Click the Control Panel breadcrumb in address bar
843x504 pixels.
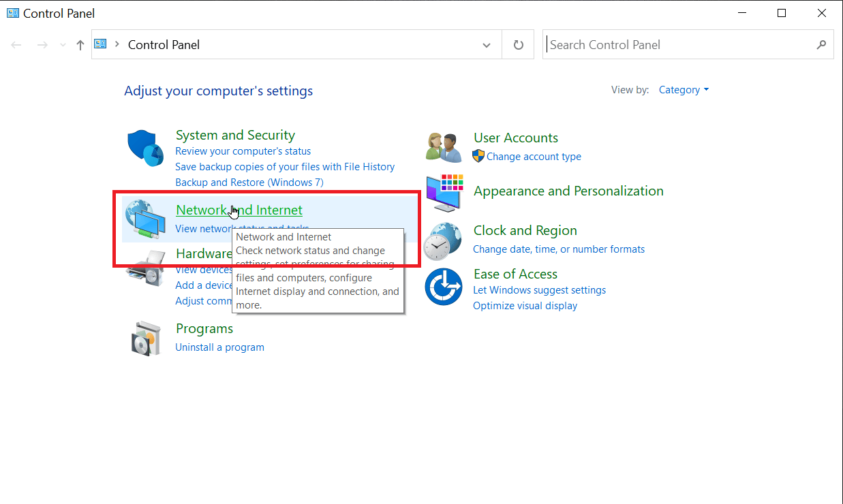click(x=164, y=45)
